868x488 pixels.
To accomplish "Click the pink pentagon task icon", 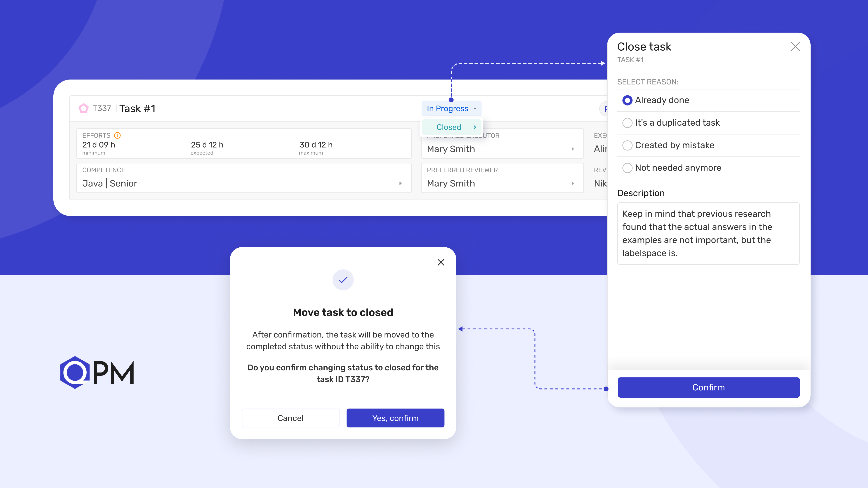I will coord(83,108).
